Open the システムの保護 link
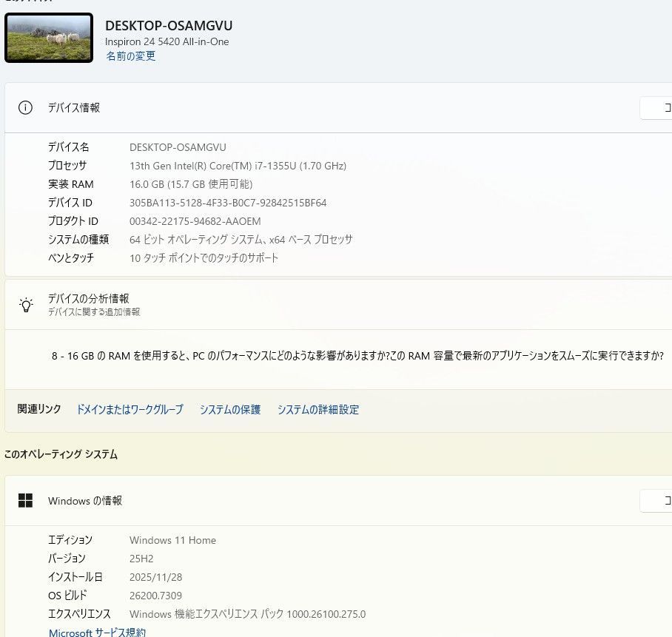The height and width of the screenshot is (637, 672). coord(230,410)
